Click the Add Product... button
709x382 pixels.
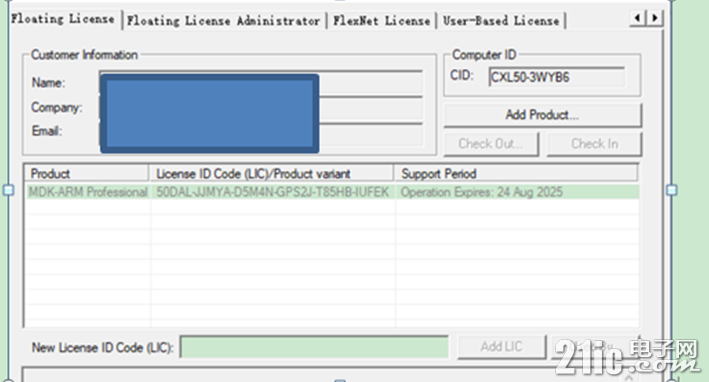tap(542, 115)
